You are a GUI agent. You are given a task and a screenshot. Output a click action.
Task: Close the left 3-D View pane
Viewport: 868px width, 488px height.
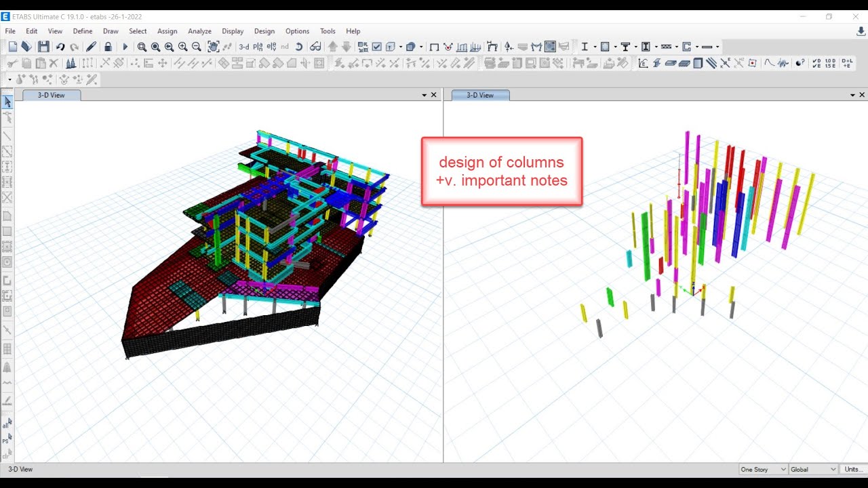coord(434,95)
